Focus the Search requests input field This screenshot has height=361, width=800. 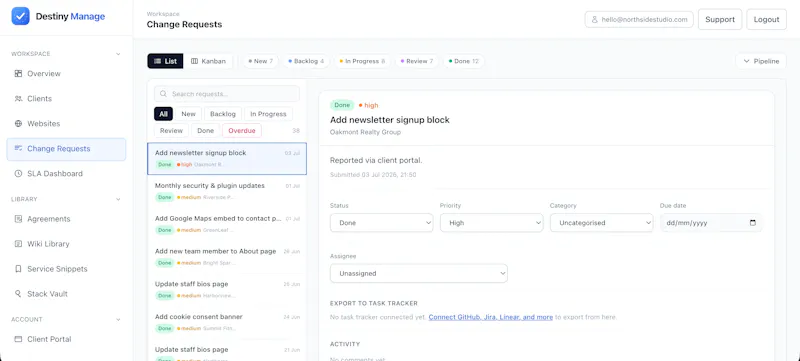[x=227, y=94]
